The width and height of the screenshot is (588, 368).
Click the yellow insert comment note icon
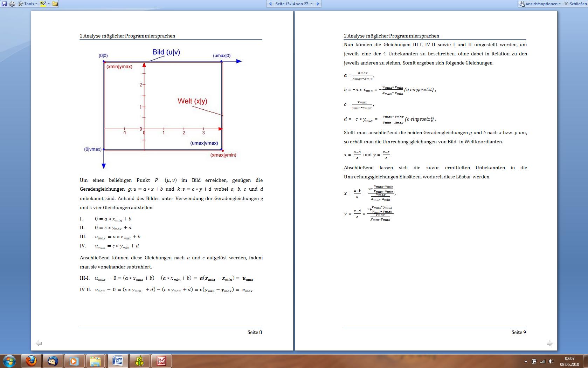click(55, 4)
